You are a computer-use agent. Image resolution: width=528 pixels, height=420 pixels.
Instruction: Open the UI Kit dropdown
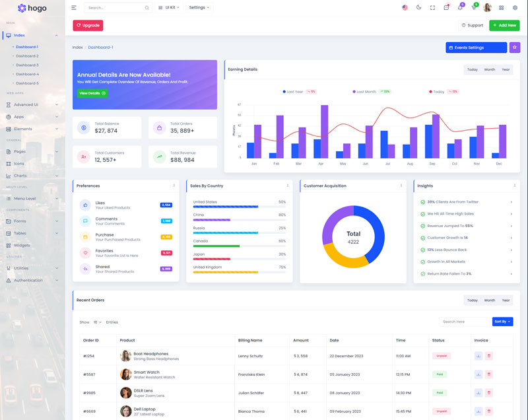click(x=168, y=8)
